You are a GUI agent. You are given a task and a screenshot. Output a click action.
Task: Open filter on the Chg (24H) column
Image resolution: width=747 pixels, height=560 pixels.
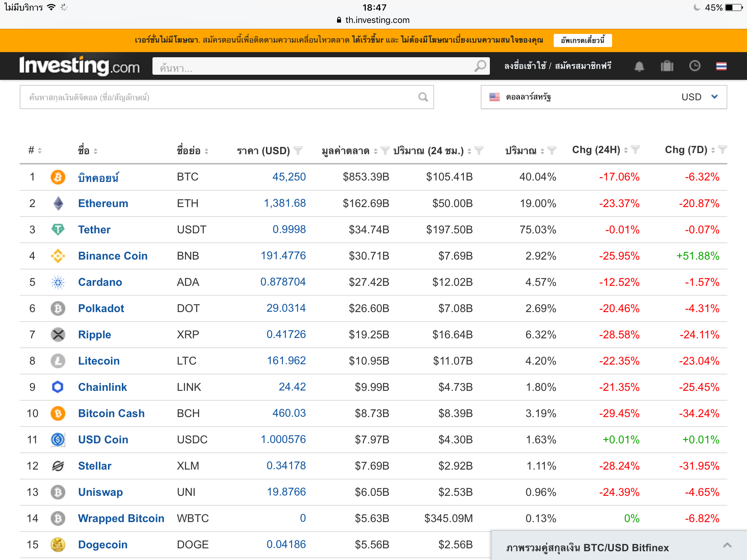635,149
